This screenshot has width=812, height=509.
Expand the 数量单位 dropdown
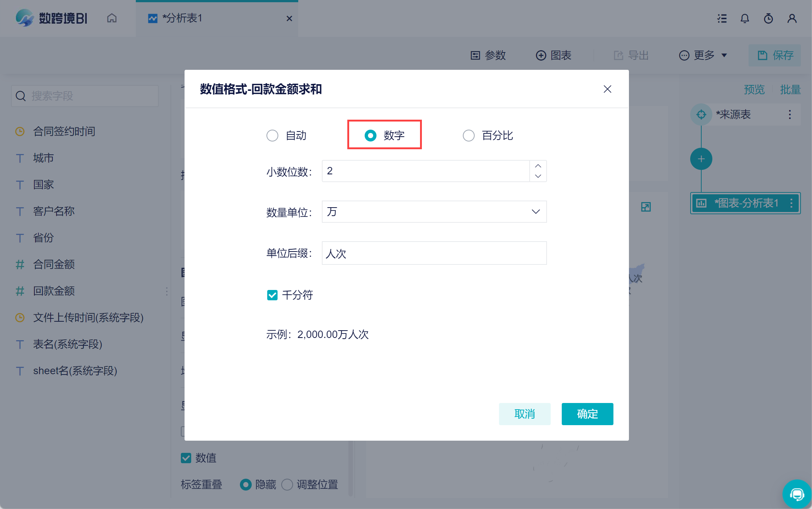[434, 212]
